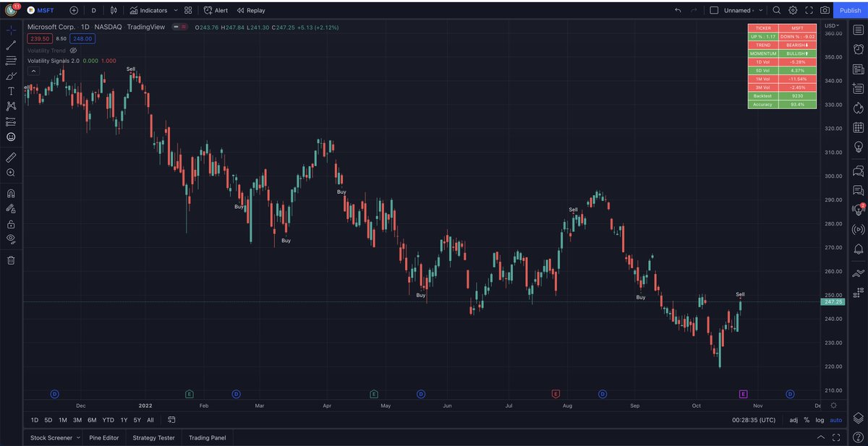Take a chart snapshot with camera icon

pyautogui.click(x=825, y=10)
